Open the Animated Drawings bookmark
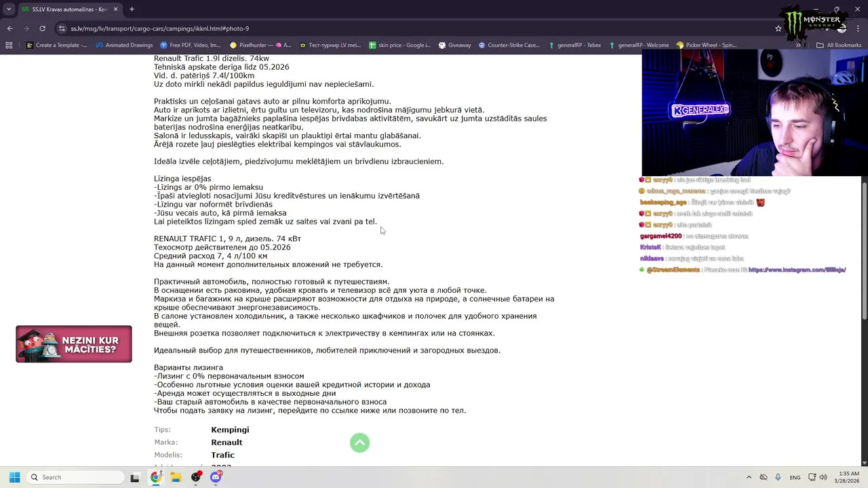 (x=124, y=45)
